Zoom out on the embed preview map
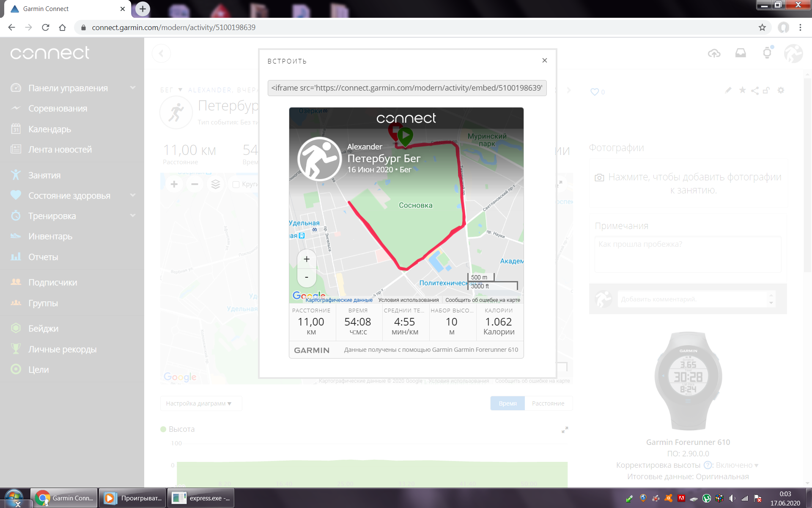The image size is (812, 508). click(307, 278)
